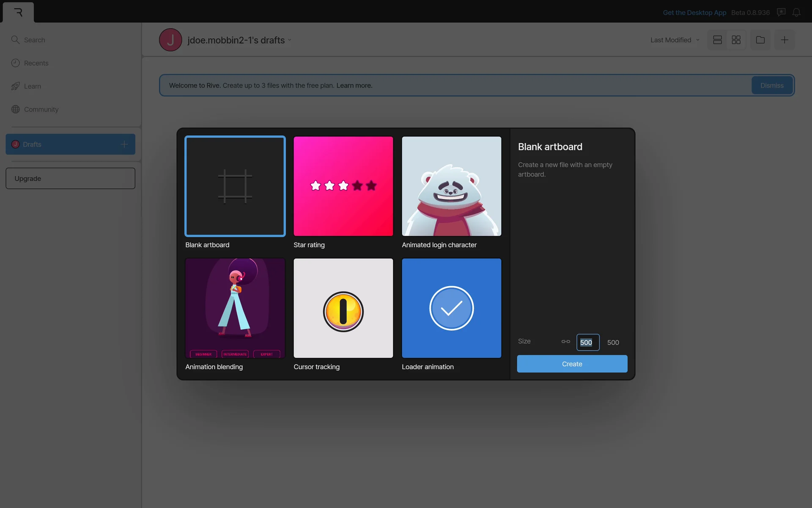Add new draft with Drafts plus icon
Viewport: 812px width, 508px height.
pyautogui.click(x=124, y=144)
